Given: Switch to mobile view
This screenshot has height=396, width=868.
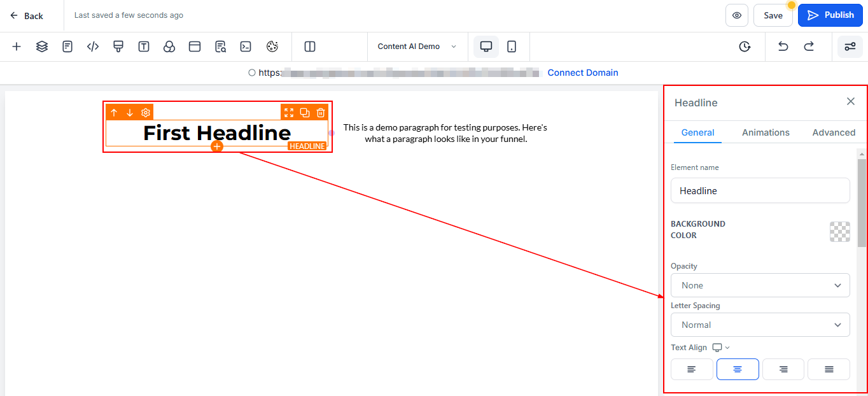Looking at the screenshot, I should pyautogui.click(x=512, y=46).
